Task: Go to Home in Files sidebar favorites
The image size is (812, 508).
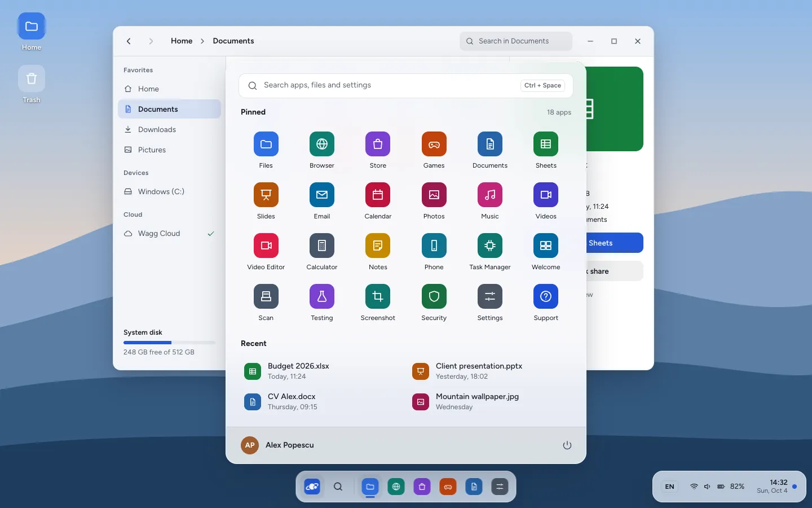Action: coord(169,89)
